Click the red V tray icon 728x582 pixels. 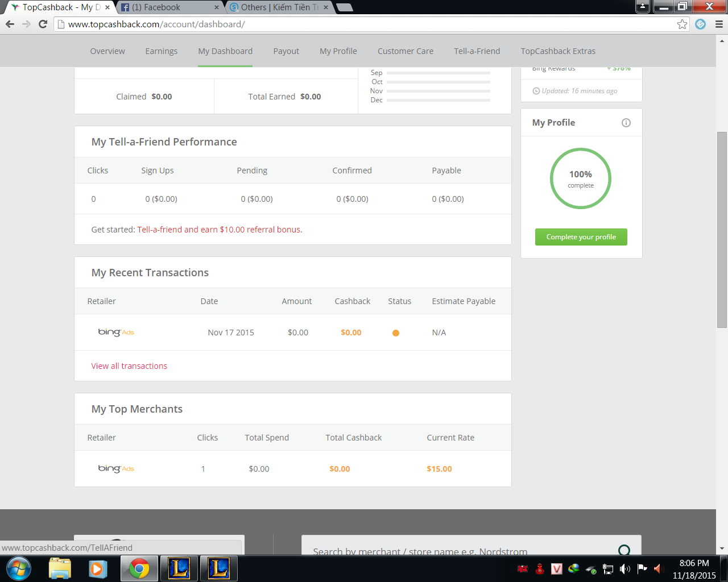pyautogui.click(x=557, y=569)
